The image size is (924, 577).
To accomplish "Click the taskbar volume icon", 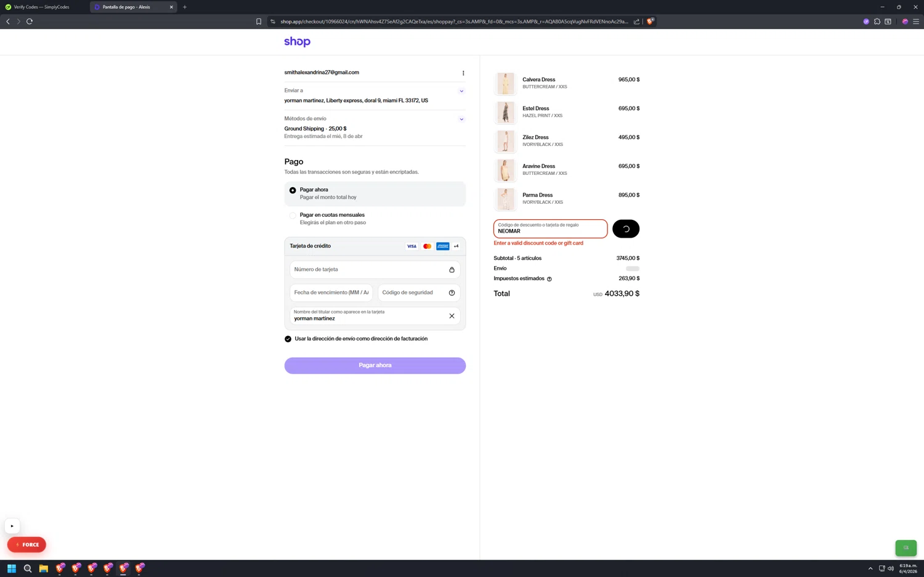I will point(891,568).
